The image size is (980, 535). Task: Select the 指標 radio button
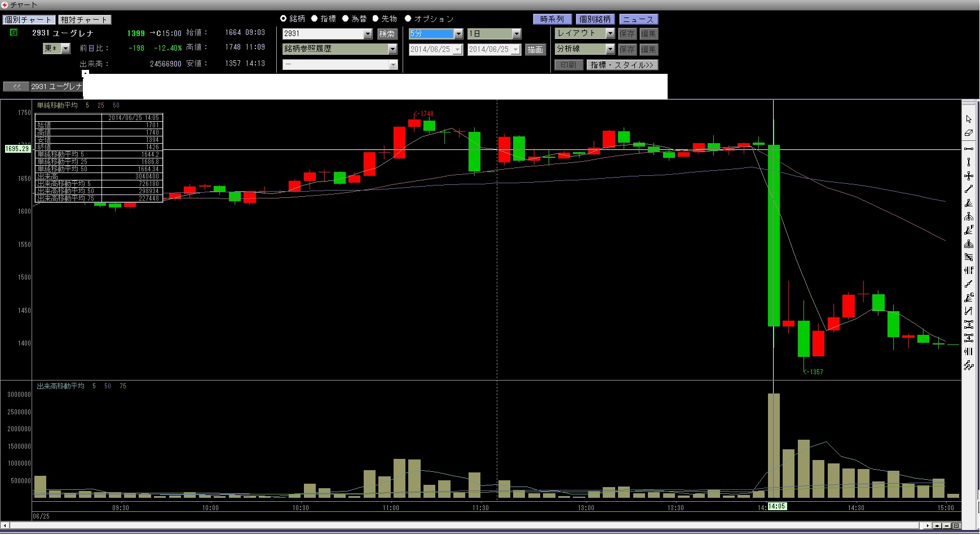click(x=315, y=19)
